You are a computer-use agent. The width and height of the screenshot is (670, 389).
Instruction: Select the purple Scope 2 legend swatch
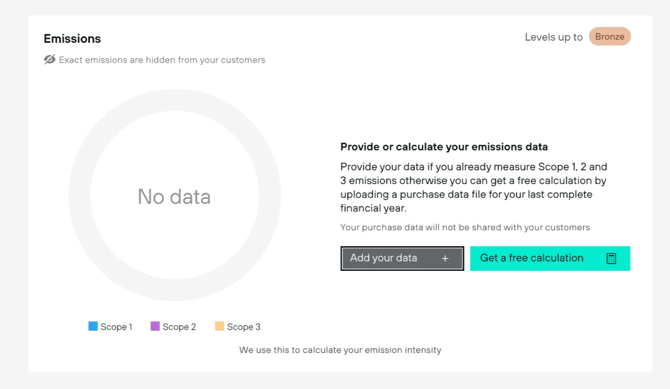click(155, 326)
